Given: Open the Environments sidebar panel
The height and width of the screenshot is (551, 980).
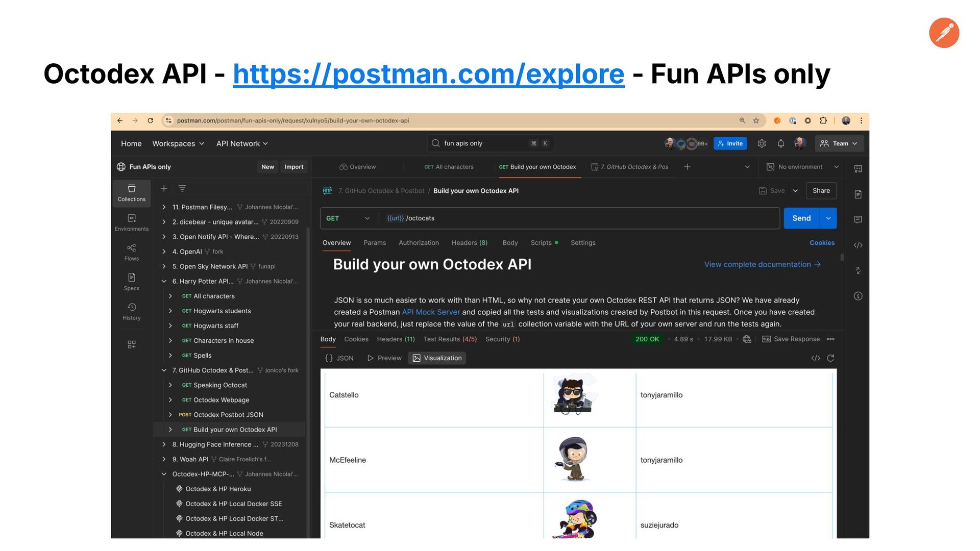Looking at the screenshot, I should (132, 223).
